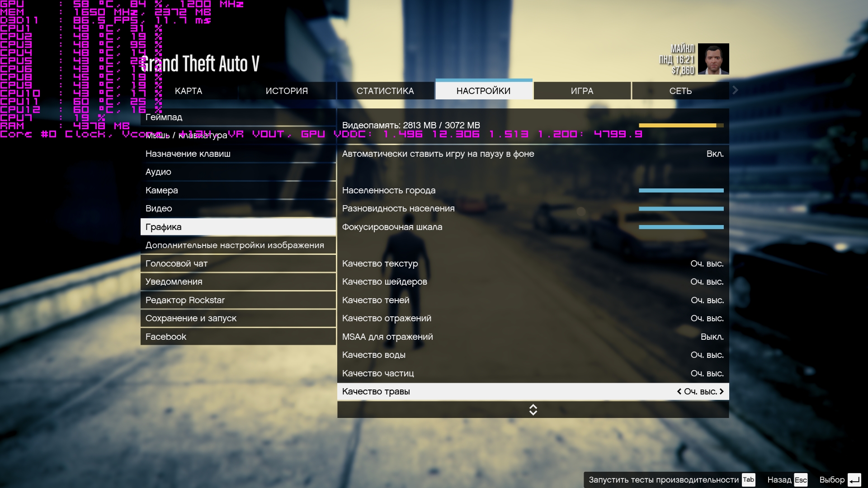Screen dimensions: 868x488
Task: Click Запустить тесты производительности text
Action: coord(663,480)
